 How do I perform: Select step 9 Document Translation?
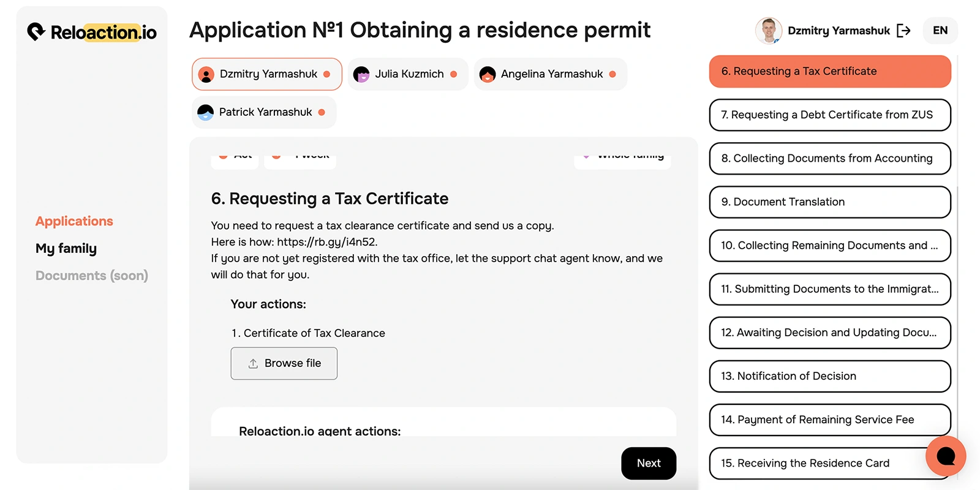(x=830, y=202)
